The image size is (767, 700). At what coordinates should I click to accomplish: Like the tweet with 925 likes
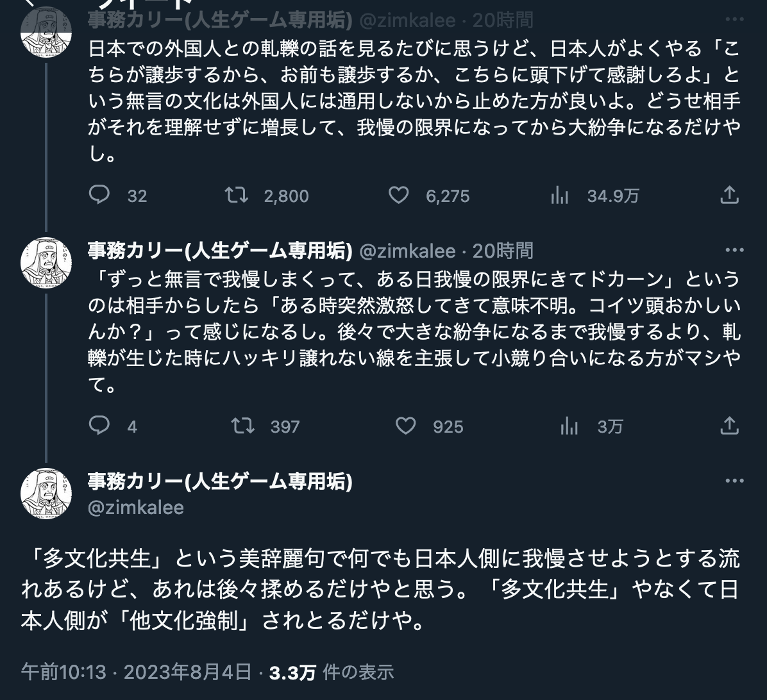point(405,426)
